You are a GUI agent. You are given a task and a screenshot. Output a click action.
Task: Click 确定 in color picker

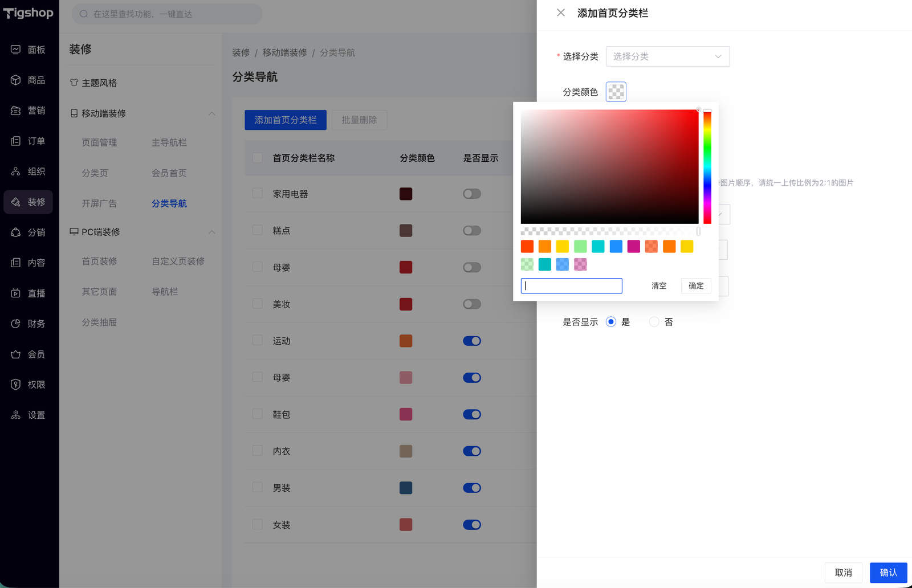[696, 286]
